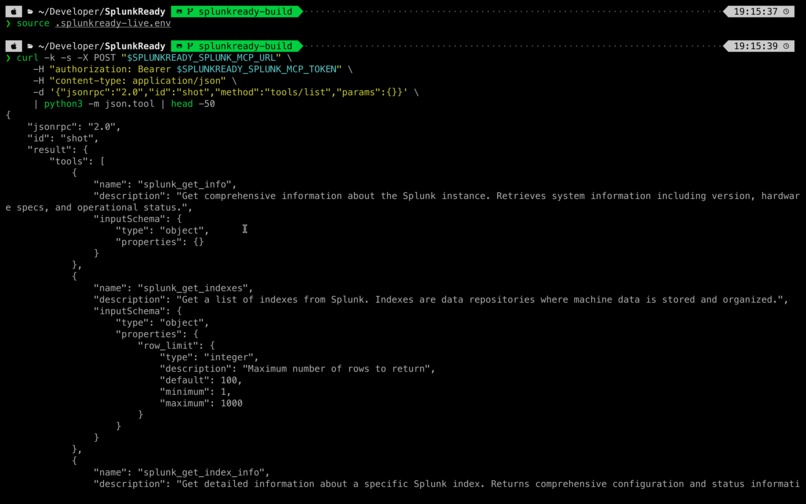Viewport: 806px width, 504px height.
Task: Click the Apple logo beside the 19:15:37 prompt
Action: [14, 11]
